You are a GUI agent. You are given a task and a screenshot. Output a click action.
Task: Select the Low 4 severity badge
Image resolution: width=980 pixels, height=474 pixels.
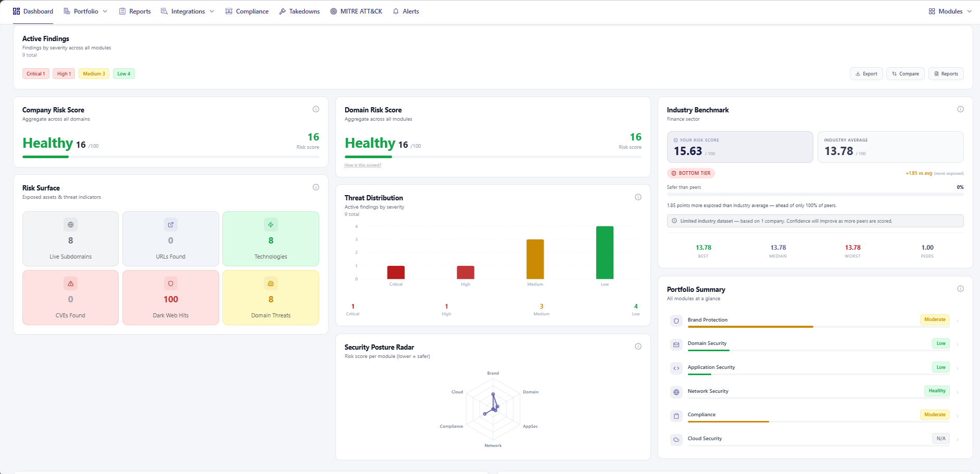point(124,74)
